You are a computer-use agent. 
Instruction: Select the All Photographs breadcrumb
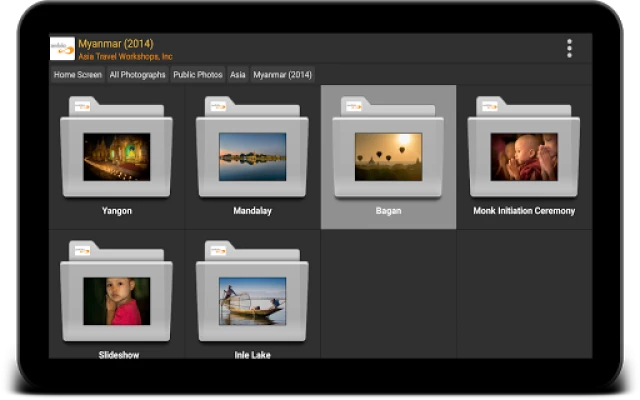(x=137, y=75)
